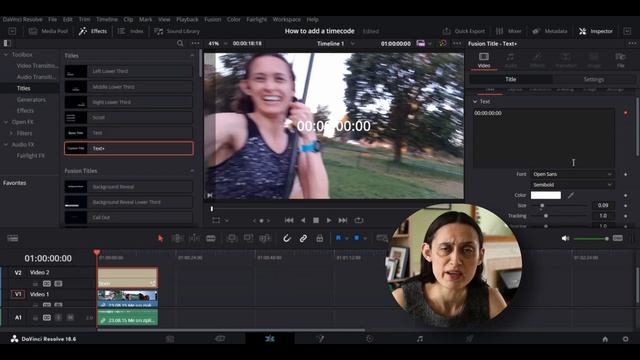
Task: Toggle the Effects panel button
Action: click(x=93, y=31)
